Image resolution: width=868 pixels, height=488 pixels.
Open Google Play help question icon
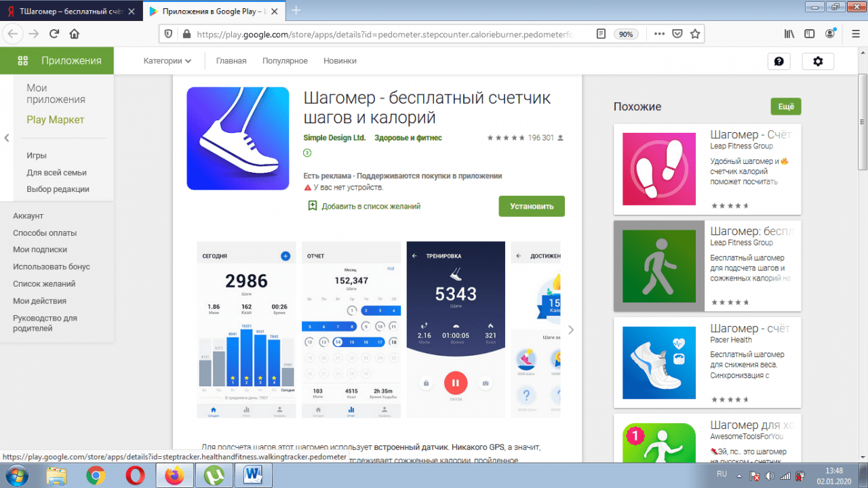[778, 61]
